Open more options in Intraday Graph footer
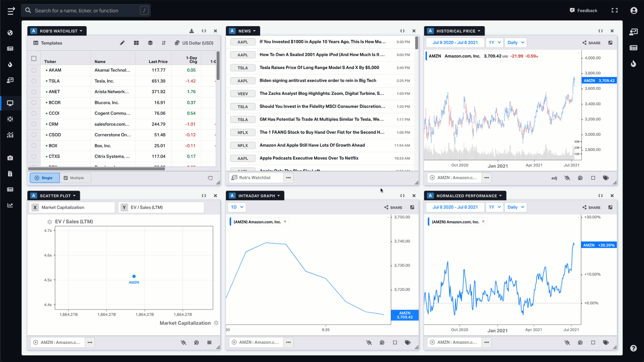This screenshot has height=362, width=644. 288,343
